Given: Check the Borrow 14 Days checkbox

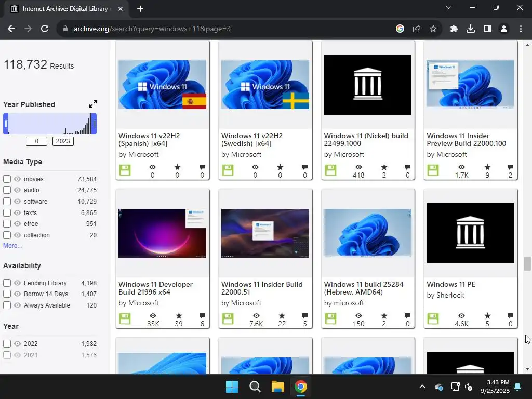Looking at the screenshot, I should 7,294.
